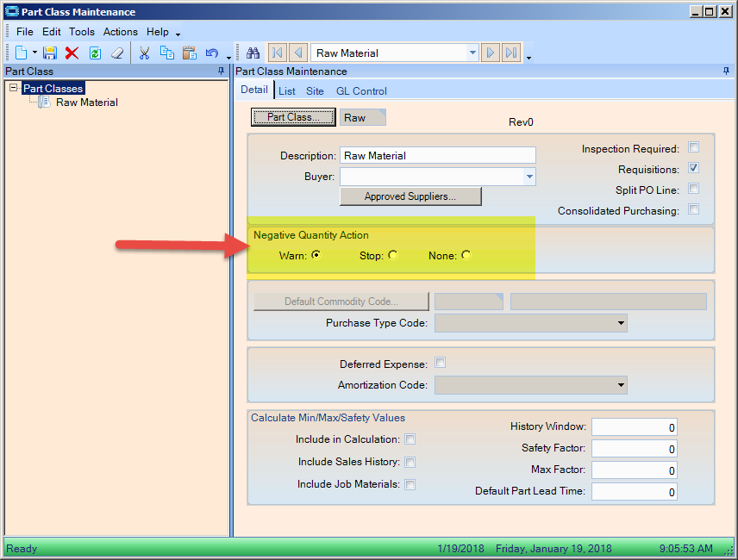Collapse the Part Classes tree node
The width and height of the screenshot is (738, 560).
click(x=13, y=88)
